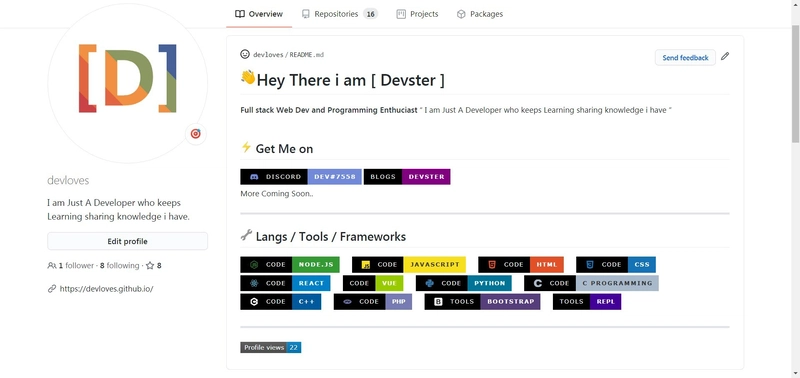This screenshot has width=800, height=378.
Task: Click the pencil edit README icon
Action: point(725,57)
